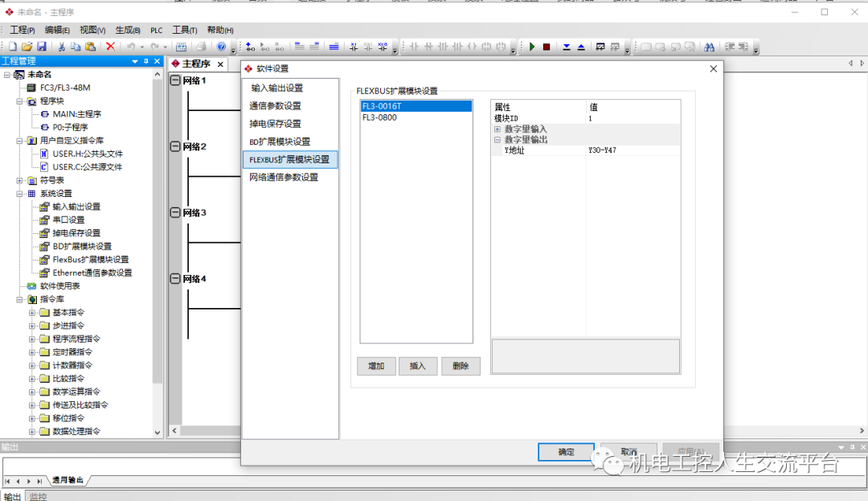Image resolution: width=868 pixels, height=501 pixels.
Task: Click the blue insert row lines icon
Action: point(299,47)
